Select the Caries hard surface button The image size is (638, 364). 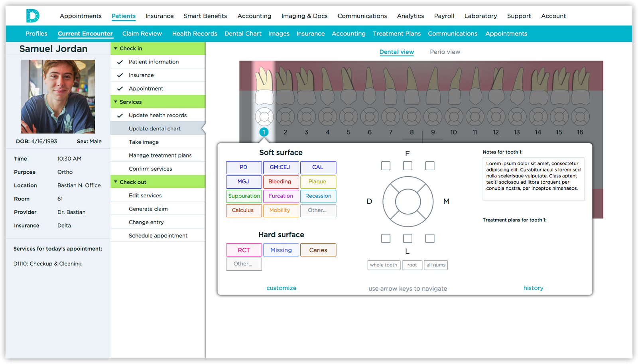318,250
